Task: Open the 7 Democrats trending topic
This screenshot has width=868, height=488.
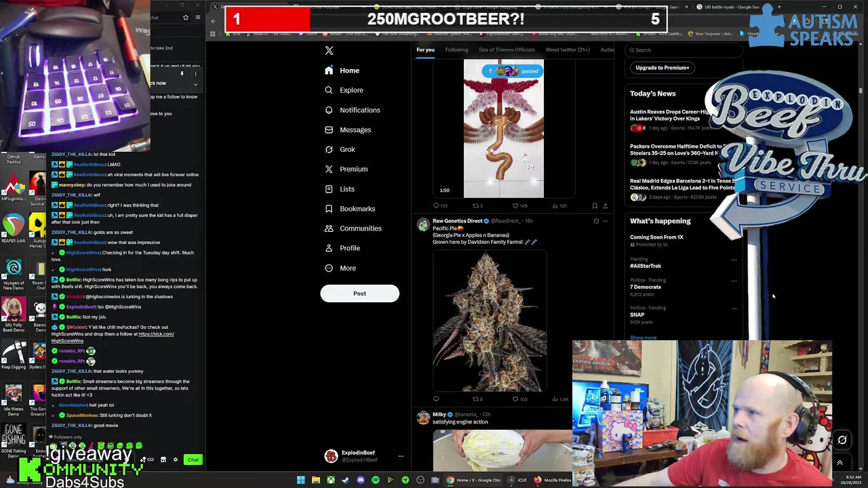Action: 646,287
